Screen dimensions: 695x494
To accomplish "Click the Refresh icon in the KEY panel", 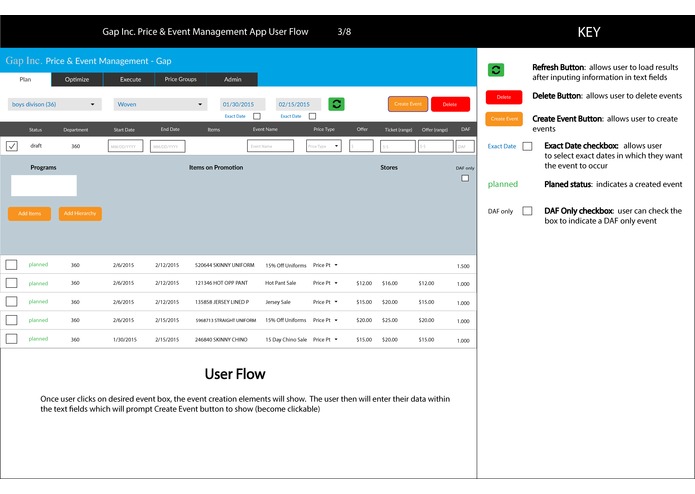I will click(496, 70).
